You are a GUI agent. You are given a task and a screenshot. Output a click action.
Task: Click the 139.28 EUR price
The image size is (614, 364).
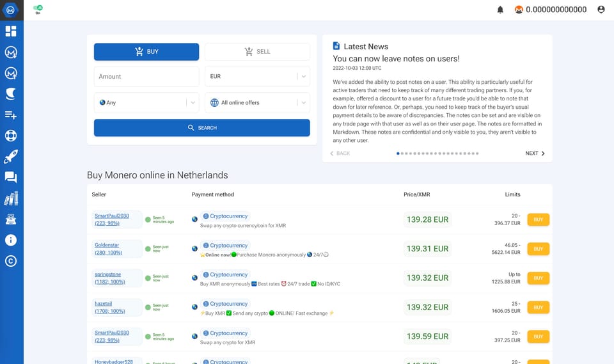427,219
